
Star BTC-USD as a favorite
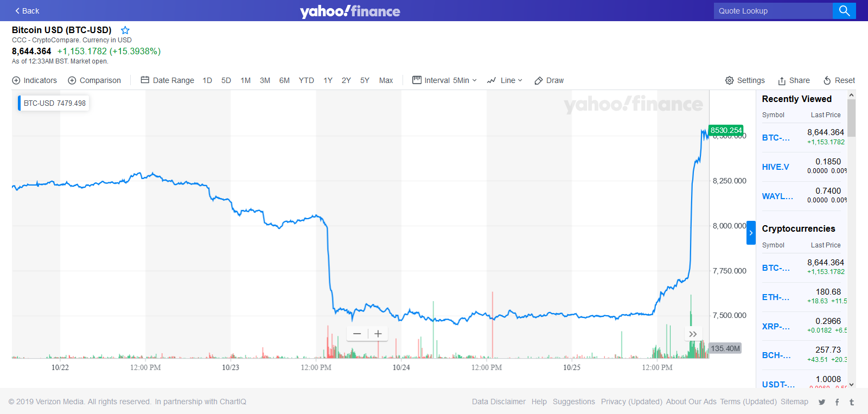tap(125, 30)
